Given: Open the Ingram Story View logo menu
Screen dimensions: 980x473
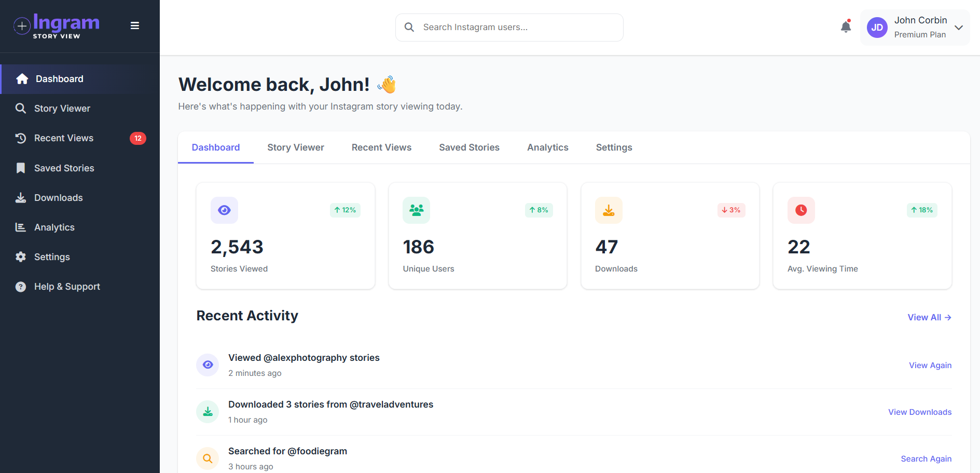Looking at the screenshot, I should [56, 26].
